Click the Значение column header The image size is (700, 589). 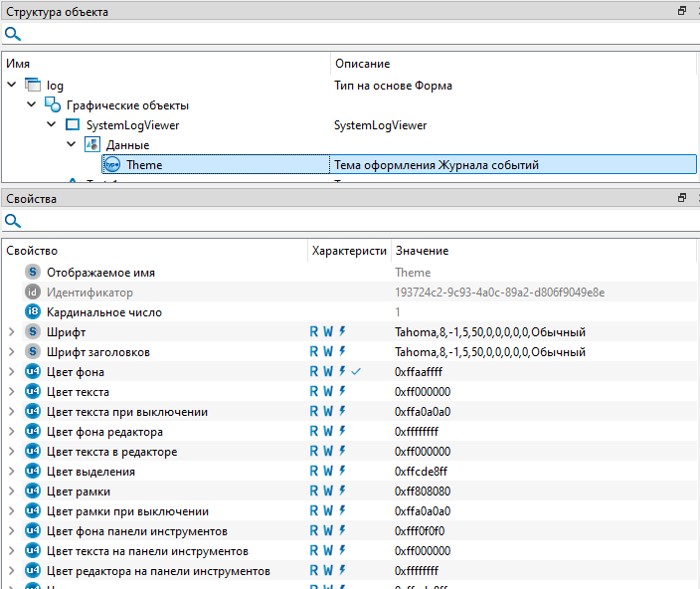(422, 251)
